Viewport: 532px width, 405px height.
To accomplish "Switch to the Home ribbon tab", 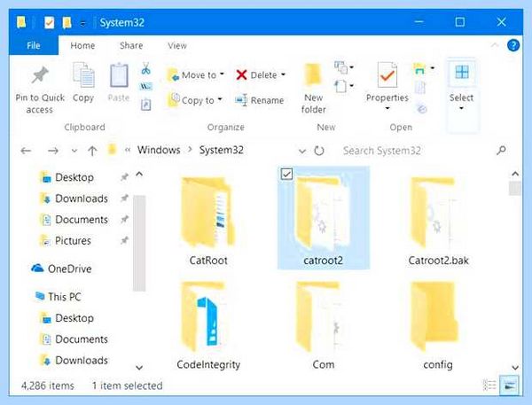I will coord(82,45).
